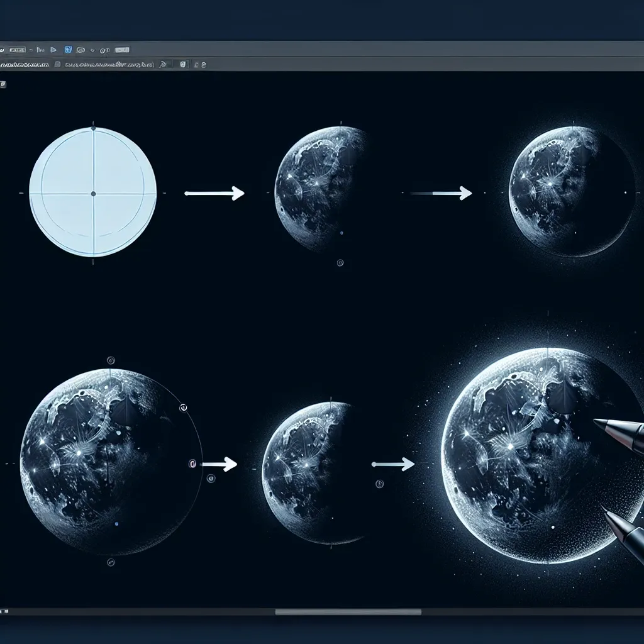Open the chevron dropdown in the top toolbar

pos(93,49)
